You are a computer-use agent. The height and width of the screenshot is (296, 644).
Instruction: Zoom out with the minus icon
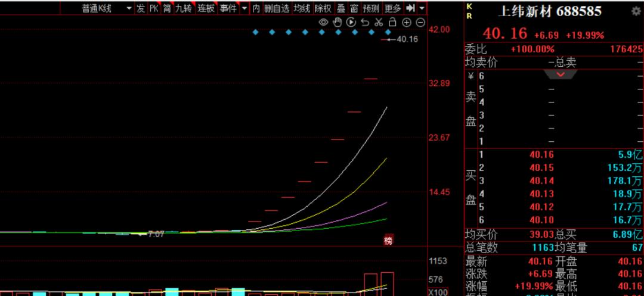420,23
